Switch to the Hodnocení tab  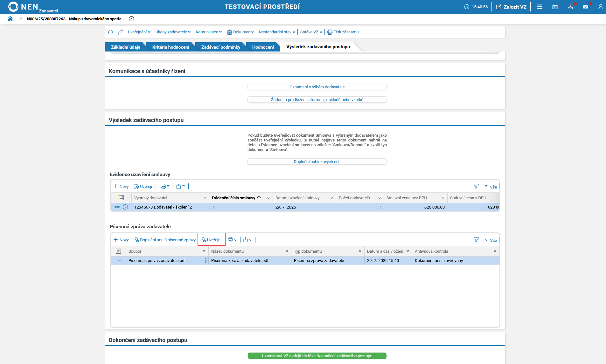click(263, 47)
